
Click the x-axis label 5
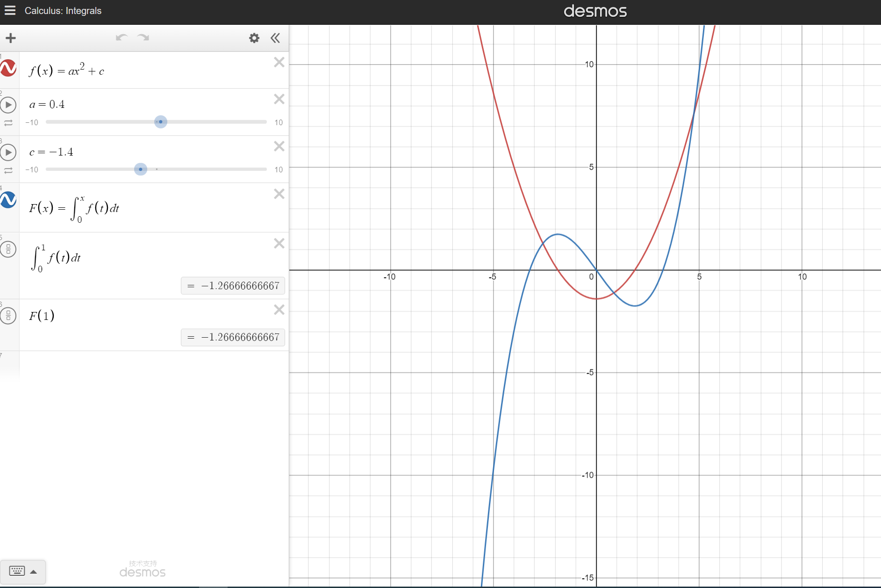[699, 277]
